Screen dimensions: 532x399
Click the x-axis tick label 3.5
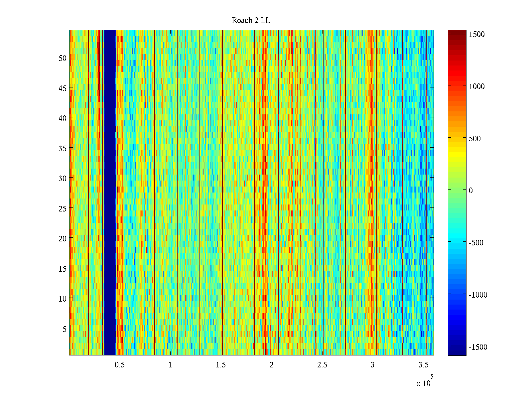coord(423,365)
